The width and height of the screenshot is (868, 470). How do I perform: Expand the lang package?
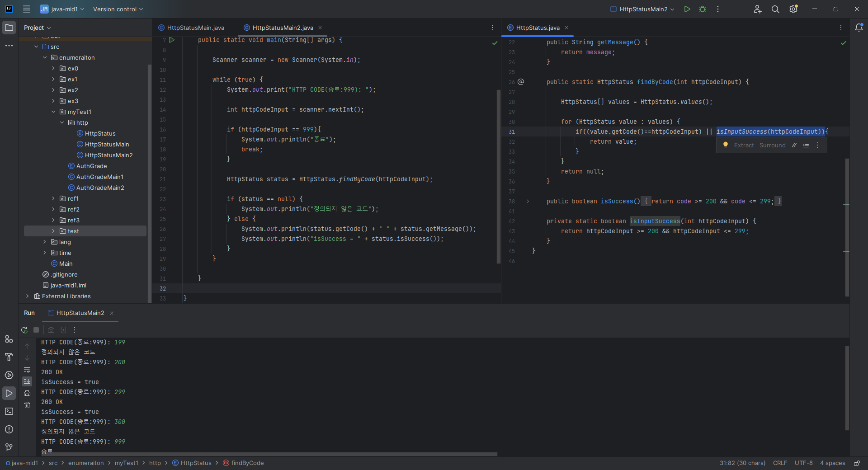[45, 242]
